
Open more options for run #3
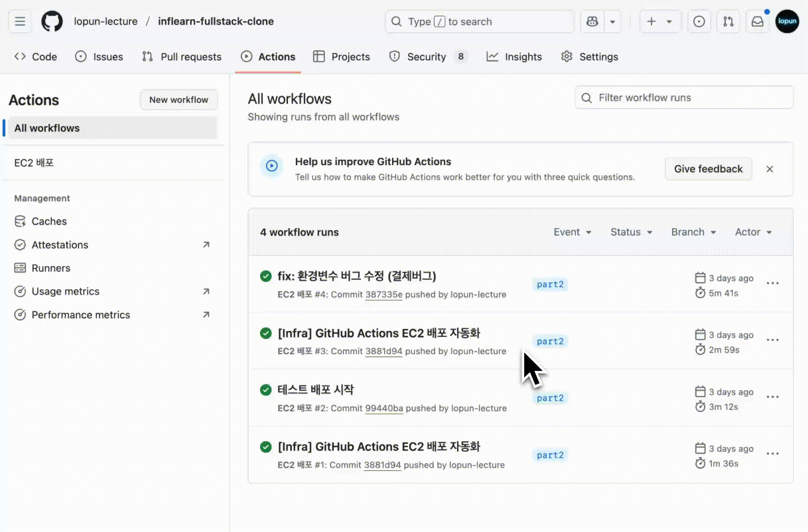773,340
